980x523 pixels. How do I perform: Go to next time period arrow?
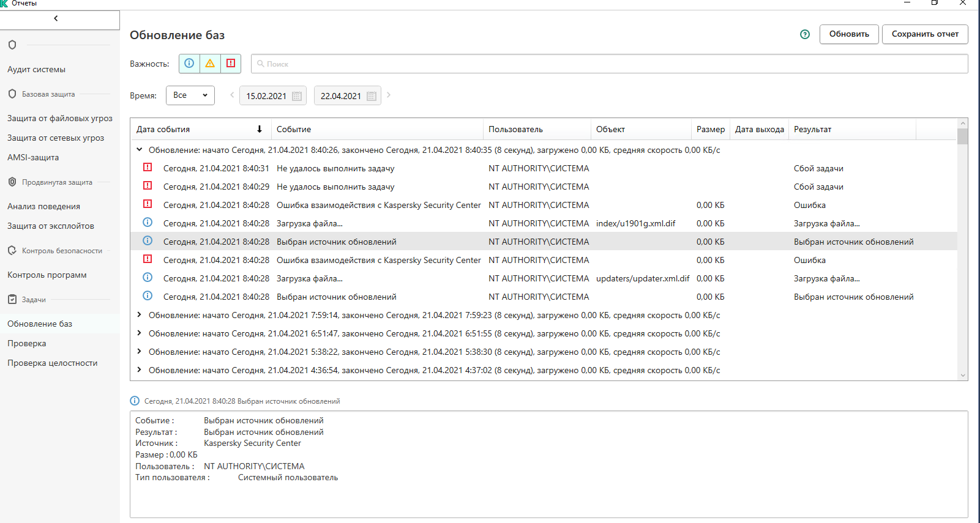pyautogui.click(x=389, y=95)
